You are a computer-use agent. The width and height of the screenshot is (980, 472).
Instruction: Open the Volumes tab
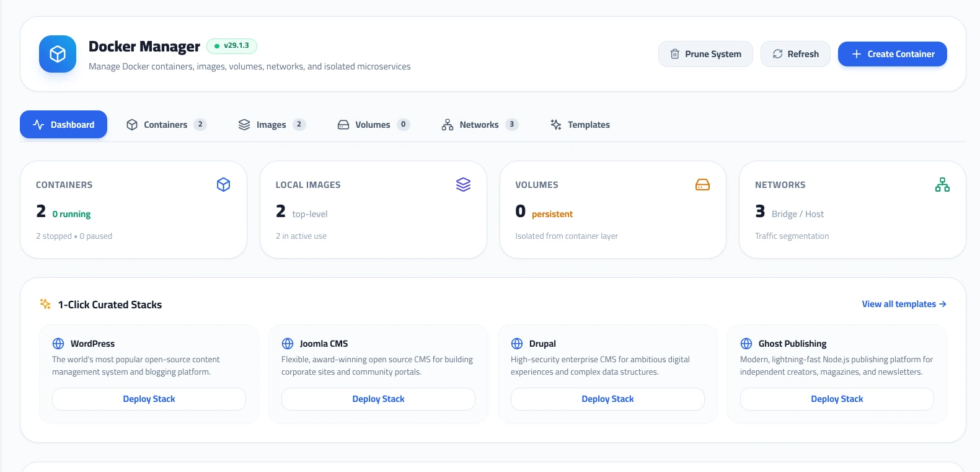(x=374, y=125)
